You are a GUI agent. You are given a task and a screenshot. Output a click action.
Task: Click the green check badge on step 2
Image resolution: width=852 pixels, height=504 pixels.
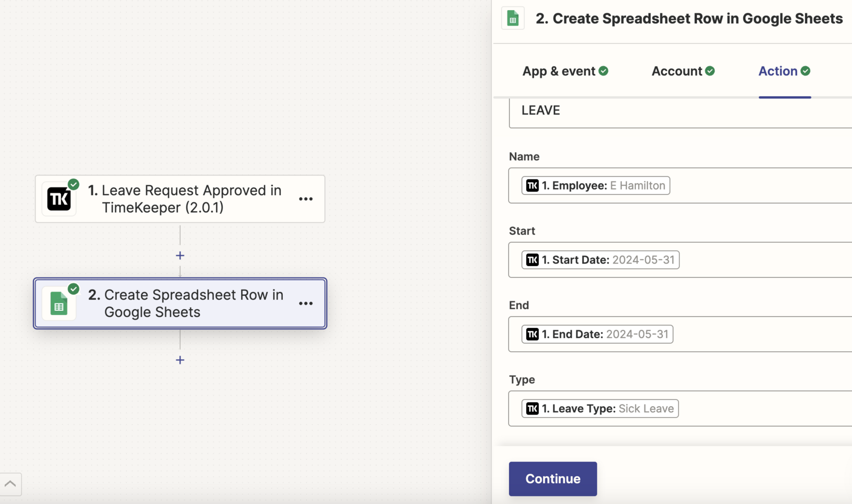[73, 288]
